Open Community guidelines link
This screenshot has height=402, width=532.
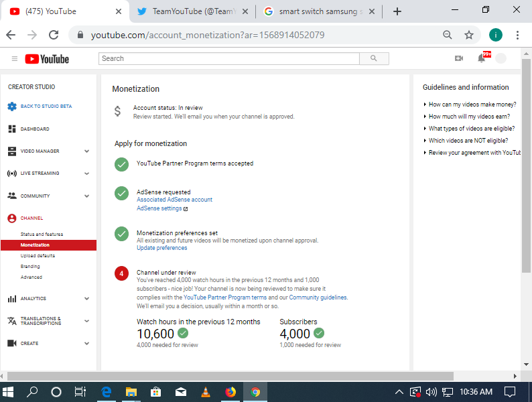click(x=318, y=297)
